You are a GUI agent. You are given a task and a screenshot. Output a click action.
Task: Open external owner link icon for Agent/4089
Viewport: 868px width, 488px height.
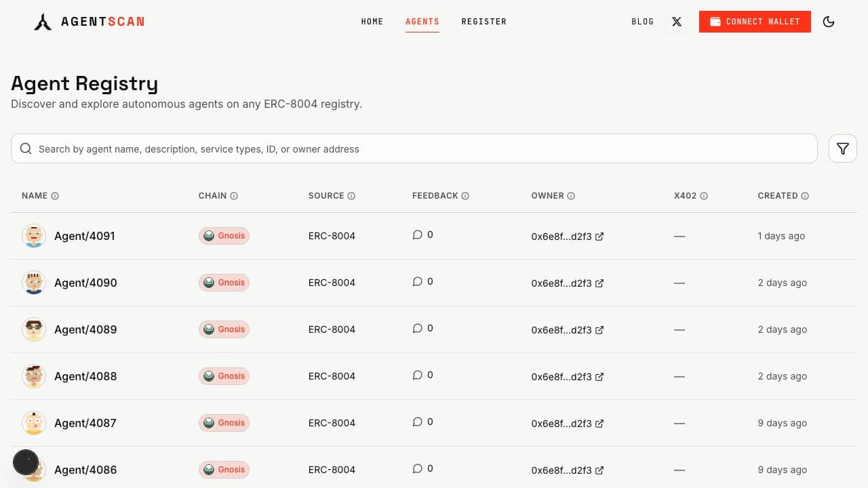[599, 330]
